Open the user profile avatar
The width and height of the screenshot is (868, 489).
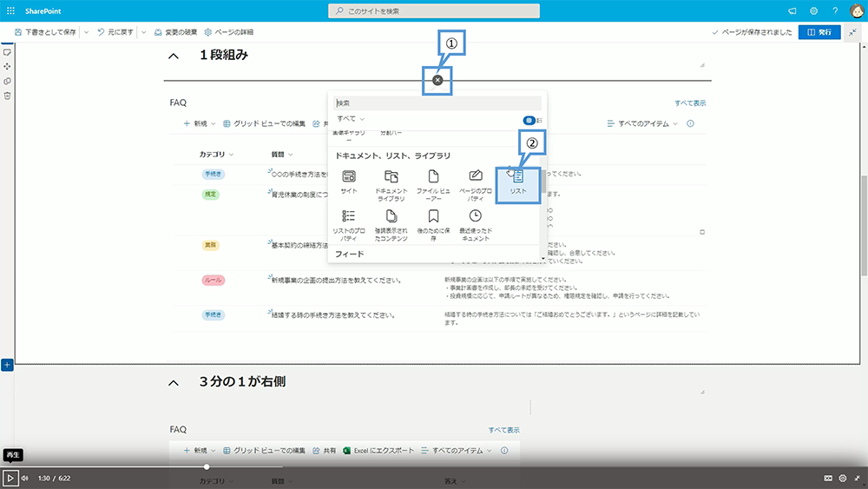pyautogui.click(x=857, y=10)
